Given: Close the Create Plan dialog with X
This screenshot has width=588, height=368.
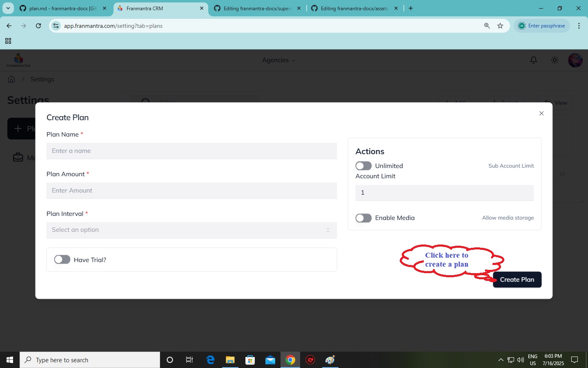Looking at the screenshot, I should click(541, 113).
